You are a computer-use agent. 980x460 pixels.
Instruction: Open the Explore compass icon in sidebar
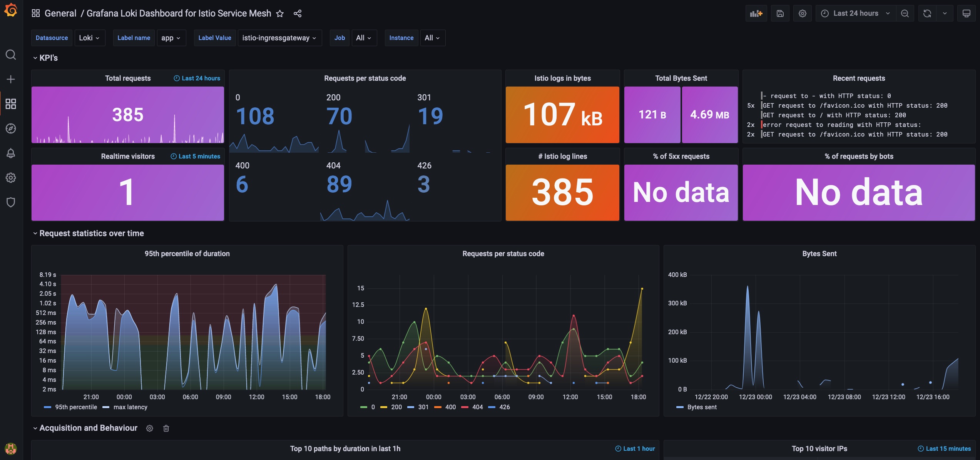point(11,128)
